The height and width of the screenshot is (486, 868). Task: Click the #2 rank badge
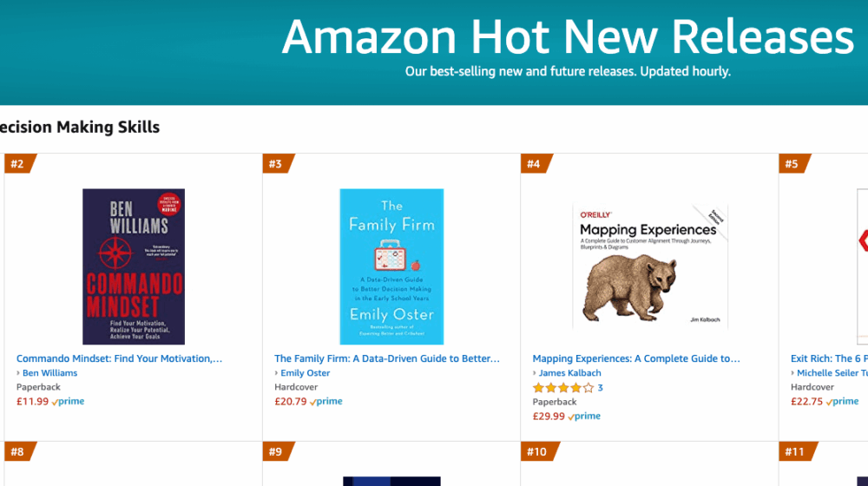click(17, 164)
